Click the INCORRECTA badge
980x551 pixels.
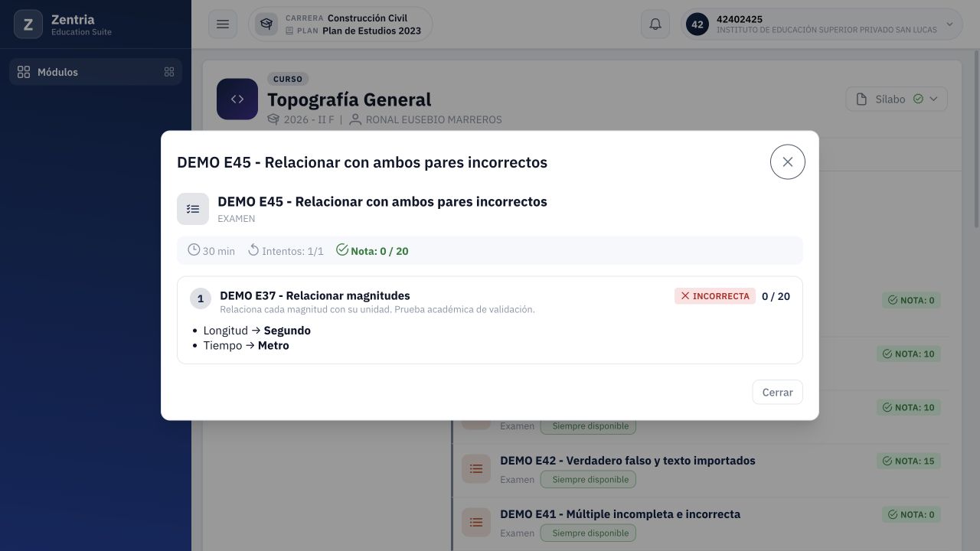[x=715, y=296]
